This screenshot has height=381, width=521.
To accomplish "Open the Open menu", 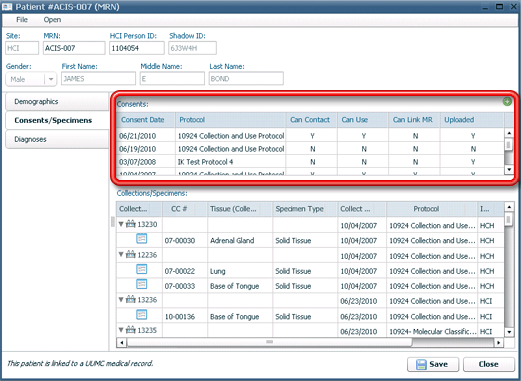I will (52, 20).
